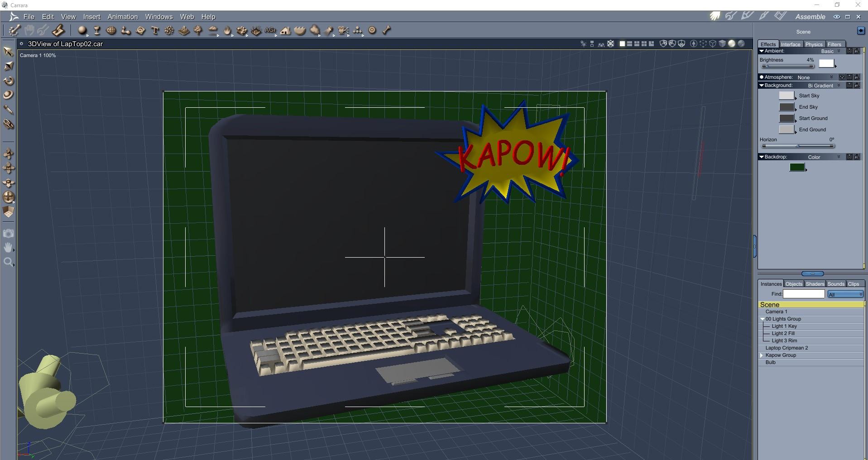Enable smooth shaded sphere display mode

point(732,44)
